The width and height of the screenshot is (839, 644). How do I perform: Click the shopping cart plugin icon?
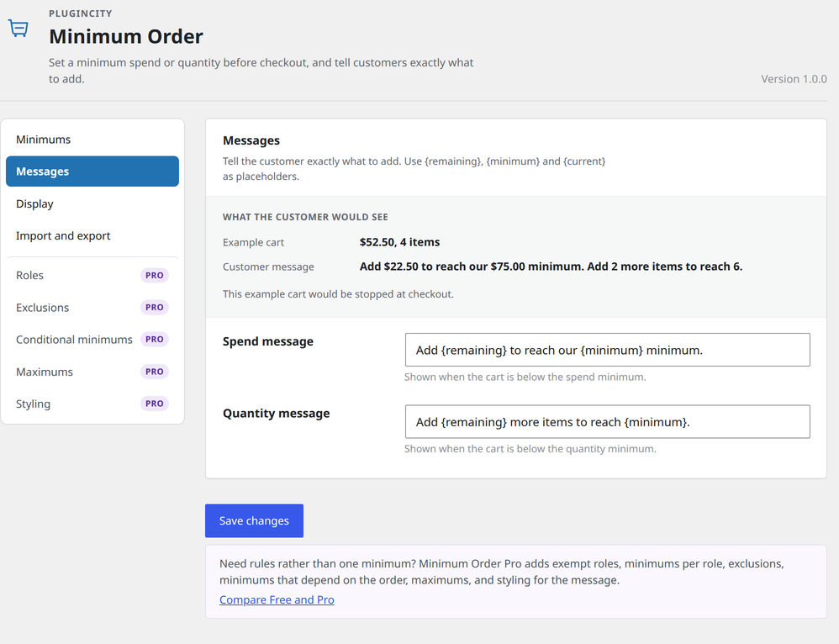18,28
